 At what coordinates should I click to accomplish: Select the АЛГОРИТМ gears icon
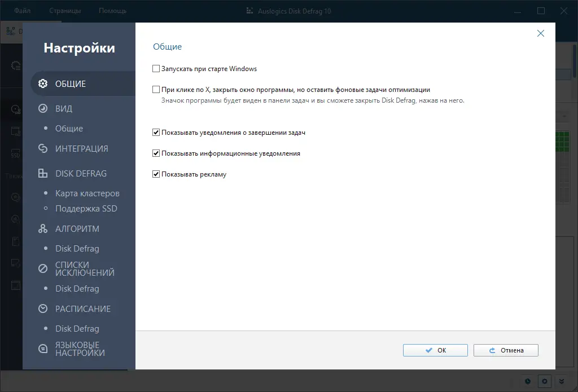[x=42, y=228]
